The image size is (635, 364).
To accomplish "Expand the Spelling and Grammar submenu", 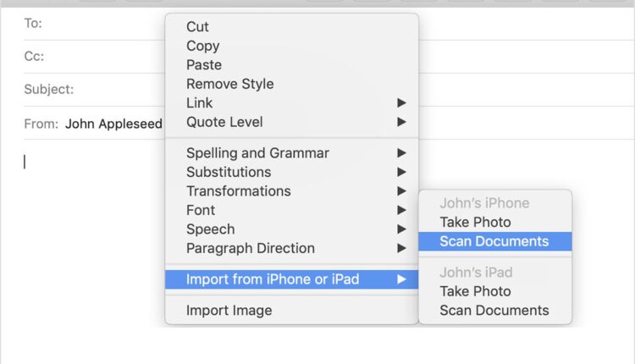I will coord(257,153).
